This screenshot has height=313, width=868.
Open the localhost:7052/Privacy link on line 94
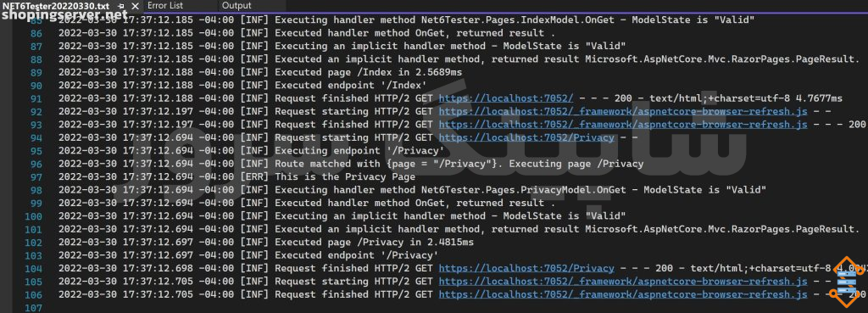point(526,137)
